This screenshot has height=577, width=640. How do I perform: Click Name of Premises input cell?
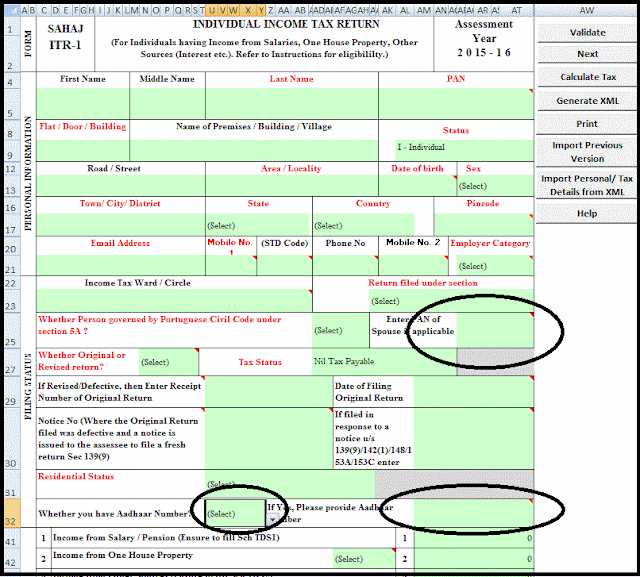click(254, 151)
